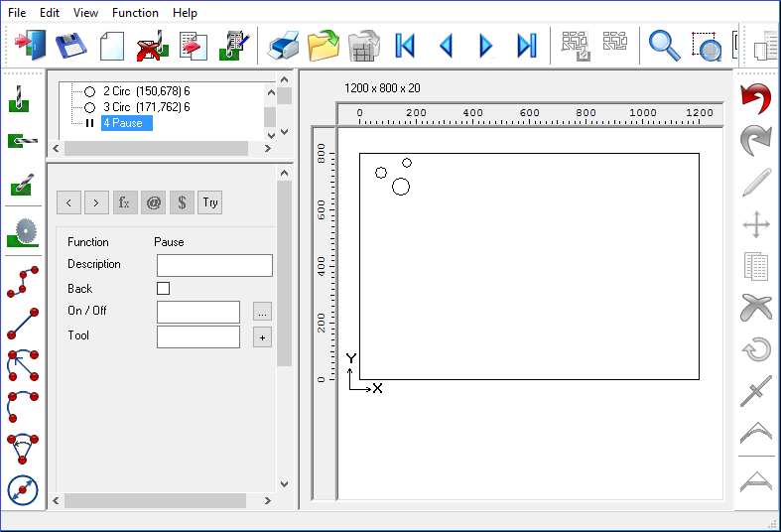Viewport: 781px width, 532px height.
Task: Save with the floppy disk icon
Action: pyautogui.click(x=70, y=46)
